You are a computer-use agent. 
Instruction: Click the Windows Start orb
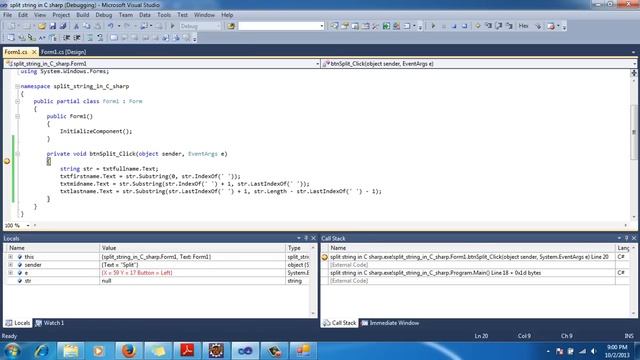[12, 351]
